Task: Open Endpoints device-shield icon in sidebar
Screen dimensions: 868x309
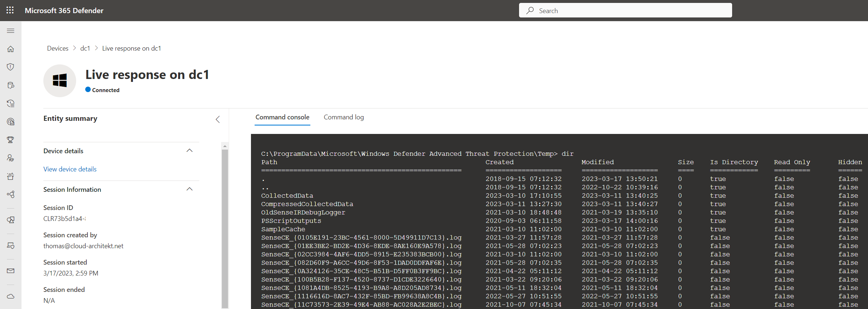Action: [11, 246]
